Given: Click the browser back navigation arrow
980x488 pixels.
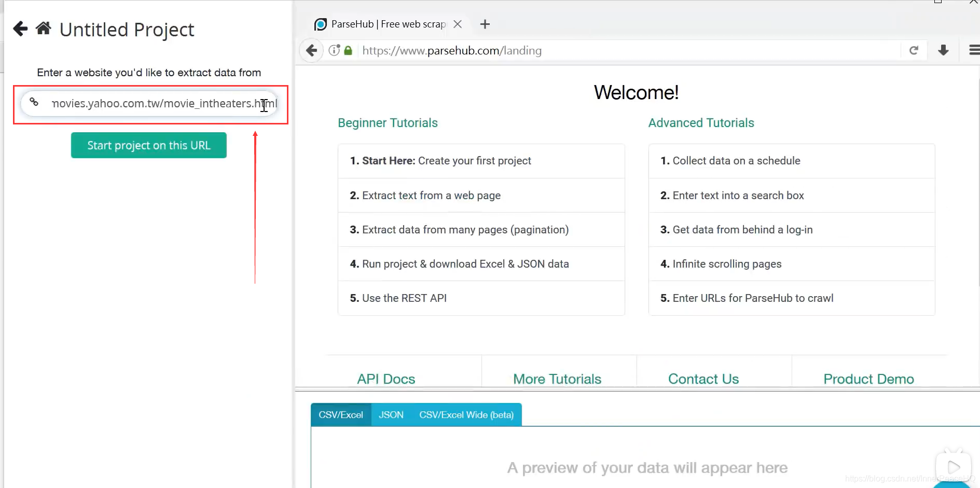Looking at the screenshot, I should click(x=311, y=50).
